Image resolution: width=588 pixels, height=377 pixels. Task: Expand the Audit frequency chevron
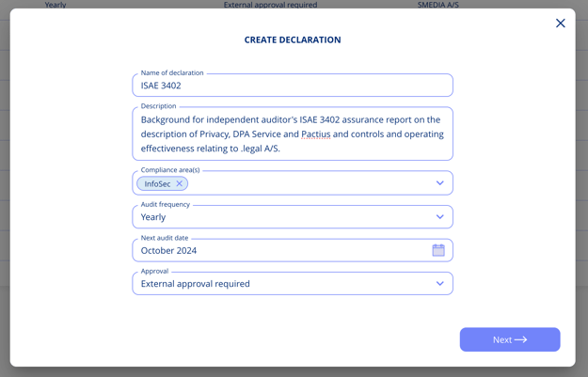pos(439,217)
